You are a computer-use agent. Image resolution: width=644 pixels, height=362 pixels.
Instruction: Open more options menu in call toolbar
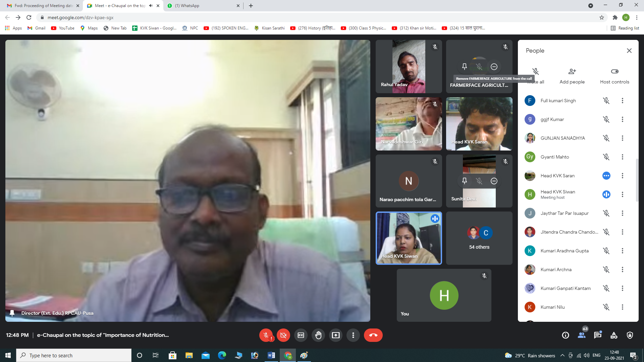pos(353,335)
